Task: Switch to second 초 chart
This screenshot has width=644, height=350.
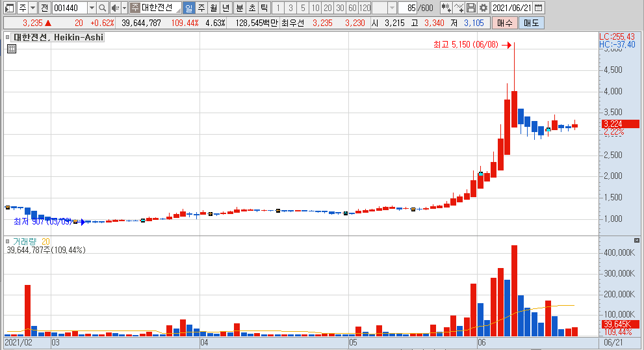Action: (252, 7)
